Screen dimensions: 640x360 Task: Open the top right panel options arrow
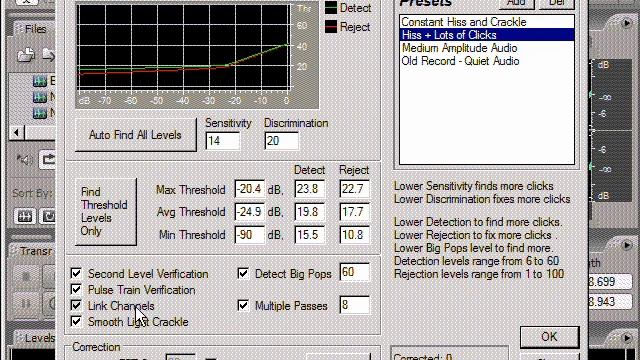tap(627, 23)
